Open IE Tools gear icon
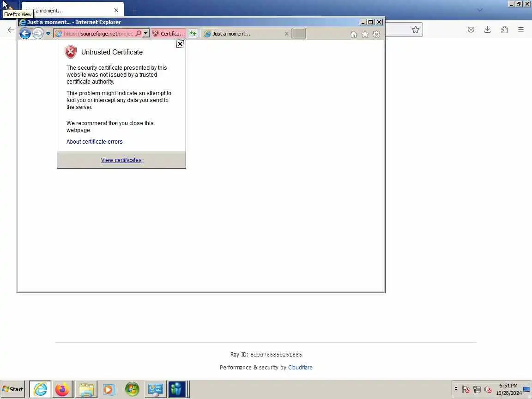The image size is (532, 399). pos(376,34)
